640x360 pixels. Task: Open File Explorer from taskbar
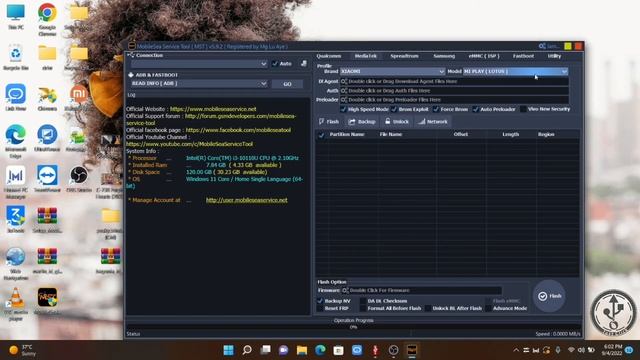(302, 350)
